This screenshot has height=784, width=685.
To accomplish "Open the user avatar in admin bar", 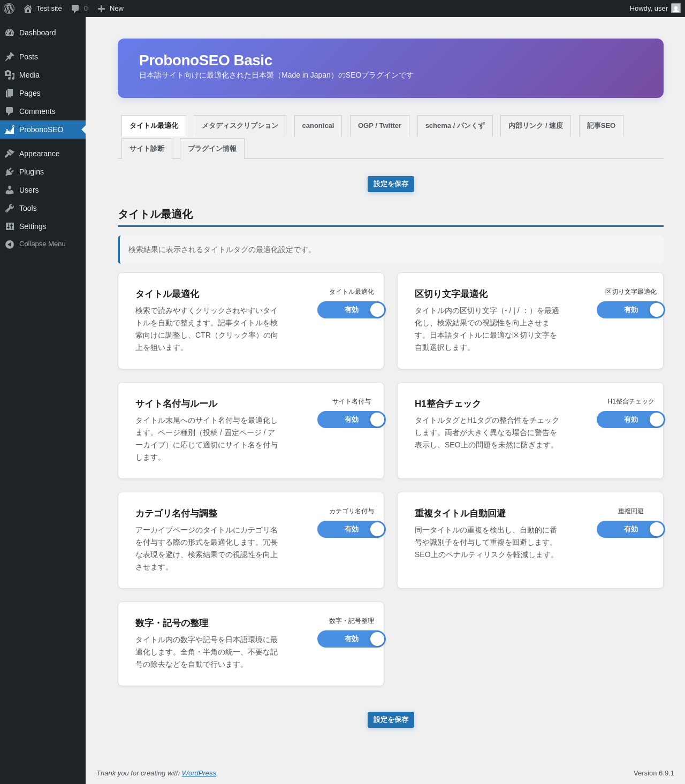I will [676, 9].
